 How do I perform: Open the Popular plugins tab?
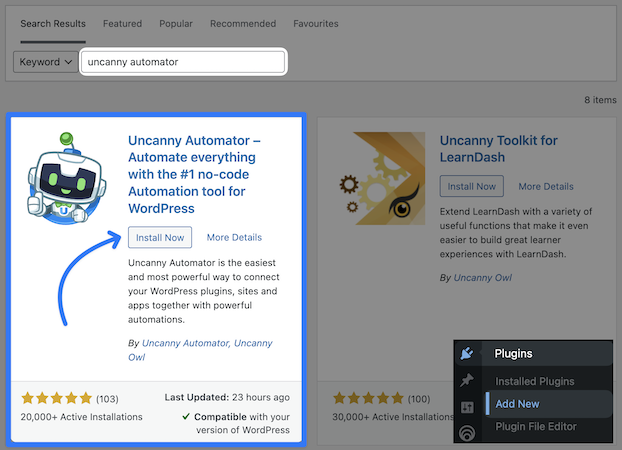click(176, 24)
